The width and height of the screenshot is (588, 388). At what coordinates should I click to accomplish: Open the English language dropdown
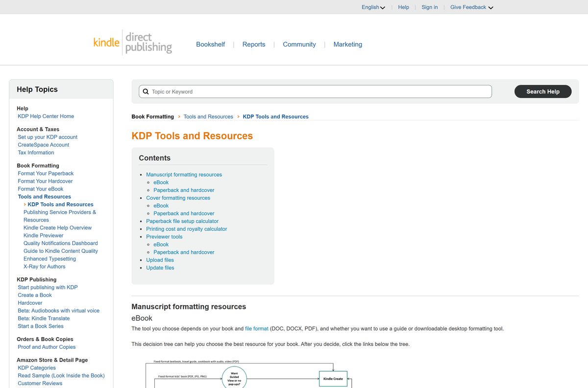coord(373,7)
